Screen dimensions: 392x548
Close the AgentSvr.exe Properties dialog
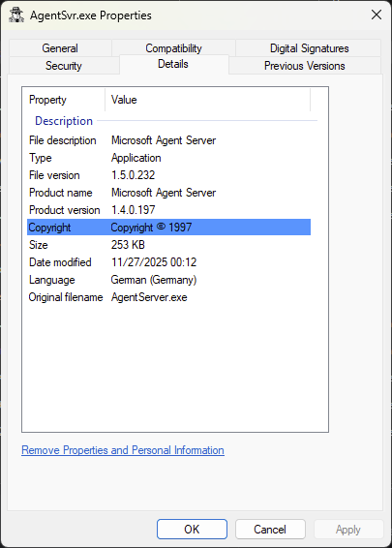(x=377, y=15)
